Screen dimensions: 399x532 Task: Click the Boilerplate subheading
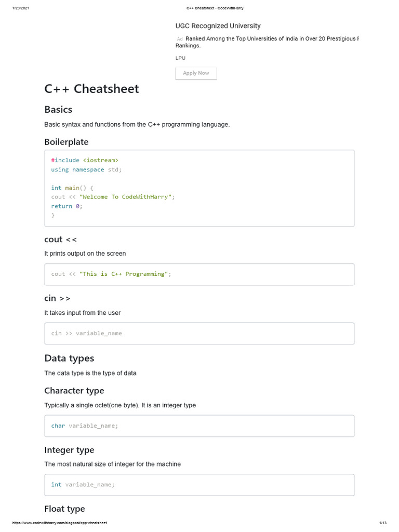click(x=66, y=142)
